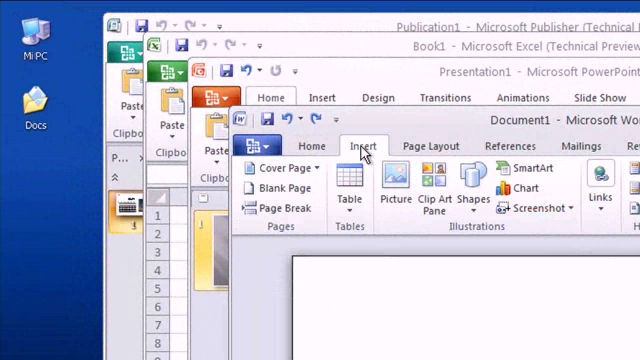
Task: Insert a Blank Page in Word
Action: pos(277,188)
